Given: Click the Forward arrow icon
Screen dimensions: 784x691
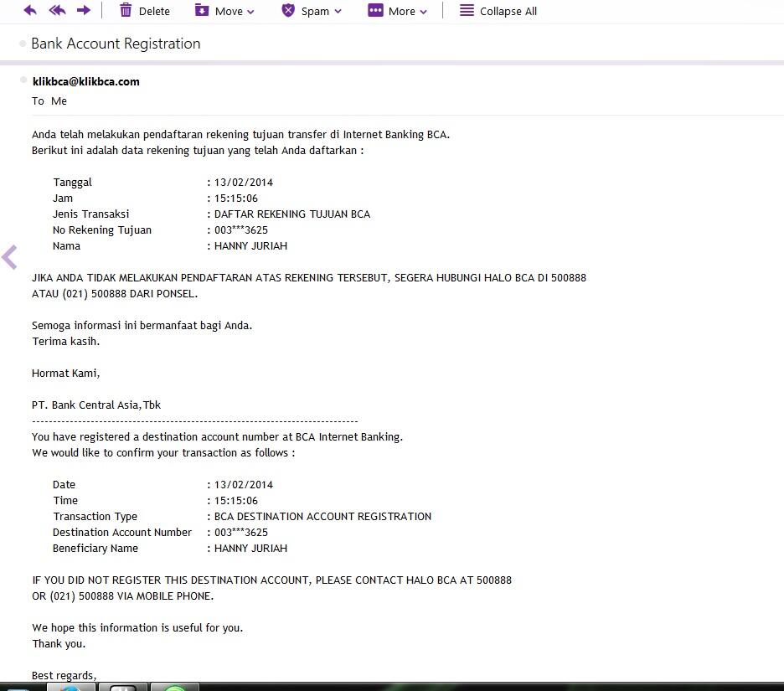Looking at the screenshot, I should click(x=84, y=10).
